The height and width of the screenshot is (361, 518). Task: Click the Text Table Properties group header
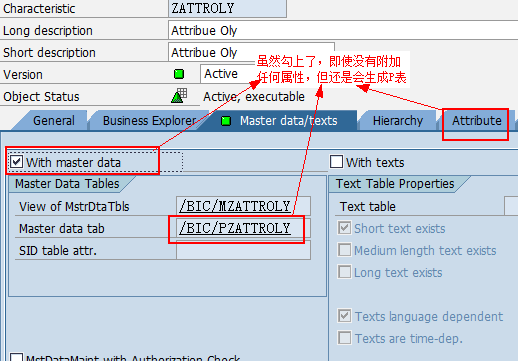pos(395,184)
